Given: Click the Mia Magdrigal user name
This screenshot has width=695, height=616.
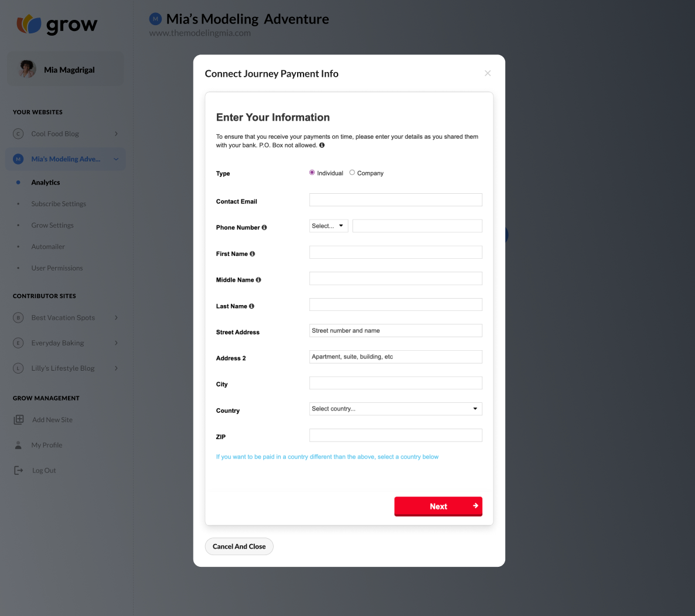Looking at the screenshot, I should [x=69, y=70].
